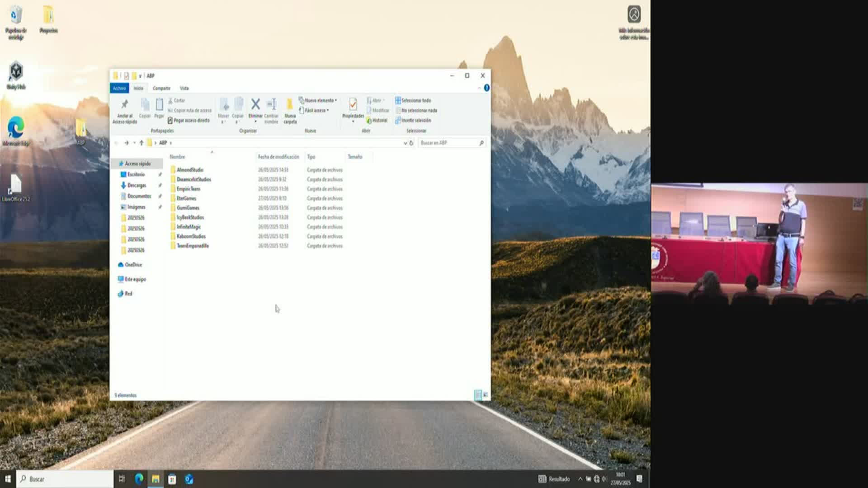Expand the Fácil acceso dropdown

click(x=315, y=110)
